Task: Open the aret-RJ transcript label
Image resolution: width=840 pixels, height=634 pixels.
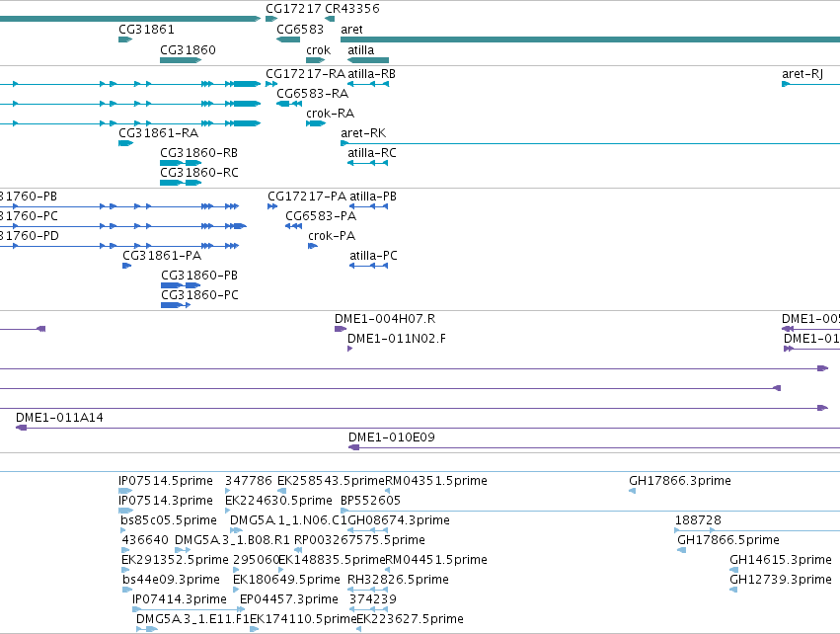Action: click(x=802, y=73)
